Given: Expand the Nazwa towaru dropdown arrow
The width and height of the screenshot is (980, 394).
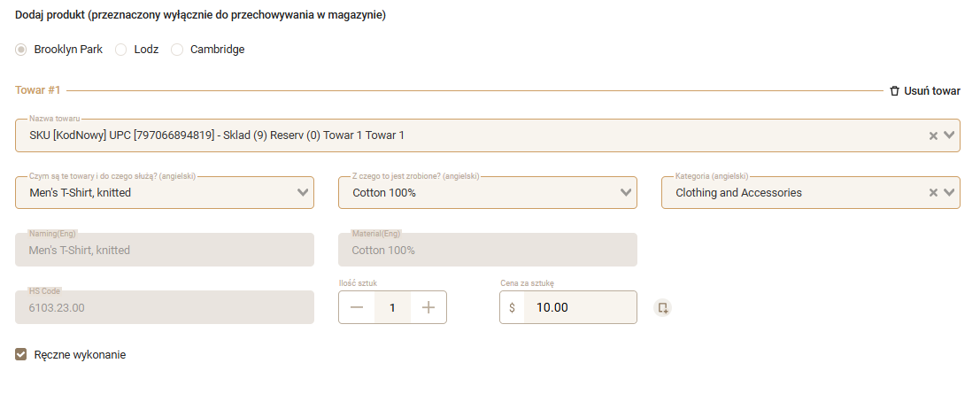Looking at the screenshot, I should coord(949,135).
